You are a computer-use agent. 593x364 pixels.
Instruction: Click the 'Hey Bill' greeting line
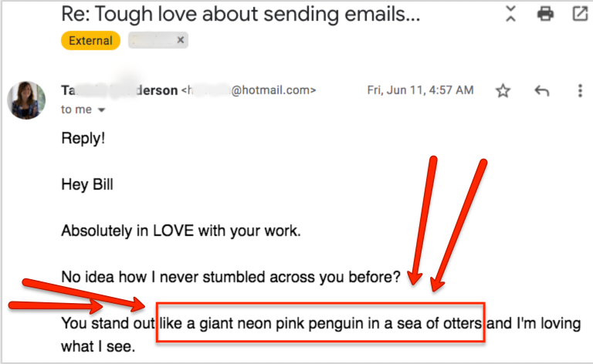87,184
